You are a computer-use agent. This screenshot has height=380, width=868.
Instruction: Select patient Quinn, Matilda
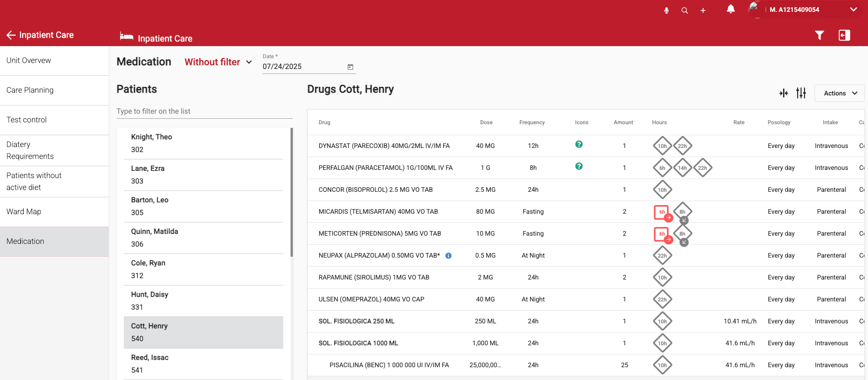pyautogui.click(x=203, y=238)
